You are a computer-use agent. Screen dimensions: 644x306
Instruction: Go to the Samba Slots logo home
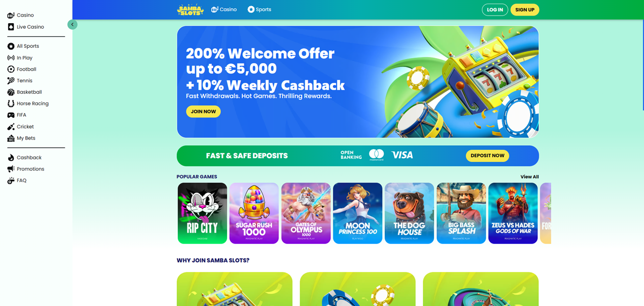point(190,10)
